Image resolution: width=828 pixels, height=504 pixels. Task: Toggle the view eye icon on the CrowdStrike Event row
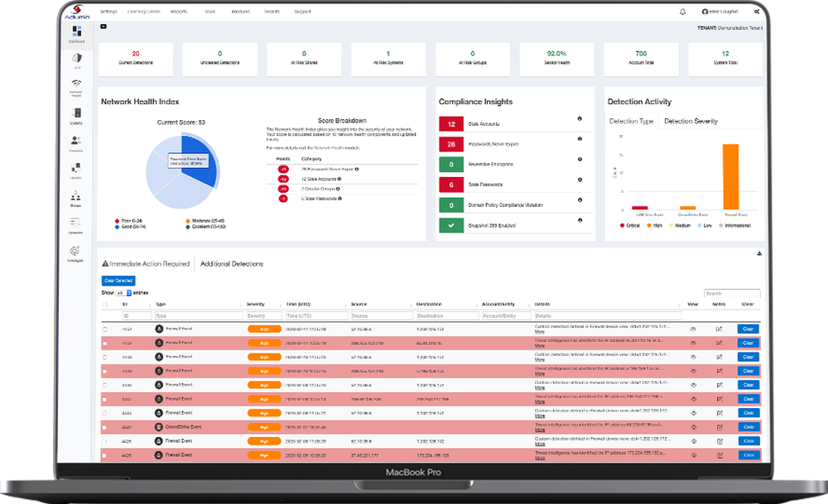[694, 427]
